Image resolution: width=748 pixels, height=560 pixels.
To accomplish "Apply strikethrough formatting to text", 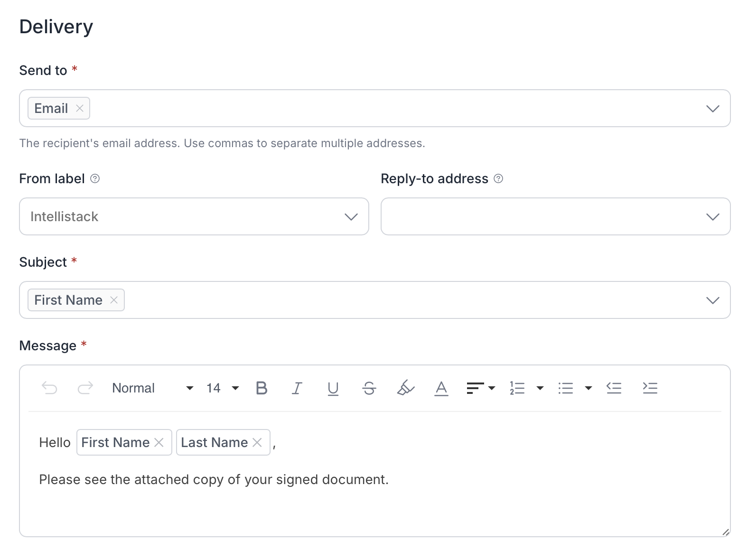I will tap(369, 388).
